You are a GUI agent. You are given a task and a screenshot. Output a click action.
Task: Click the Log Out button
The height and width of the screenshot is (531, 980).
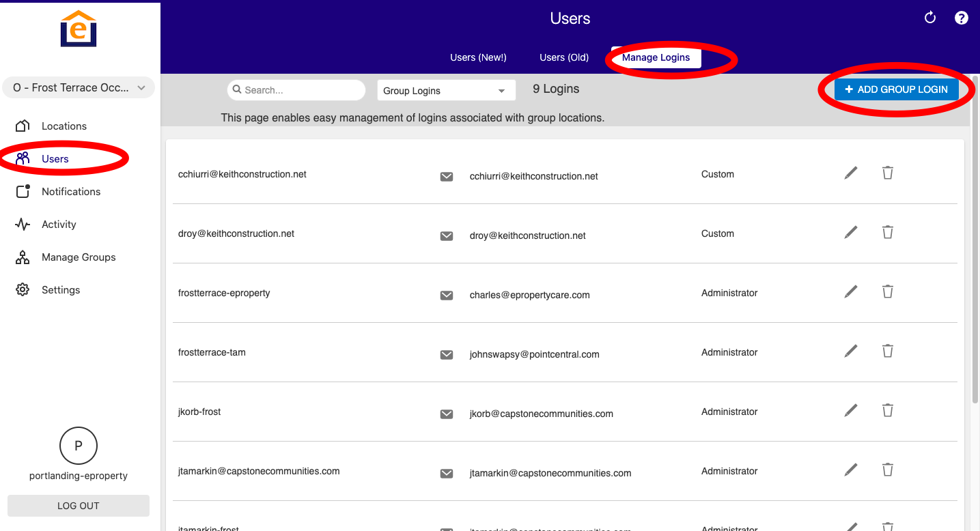tap(79, 506)
